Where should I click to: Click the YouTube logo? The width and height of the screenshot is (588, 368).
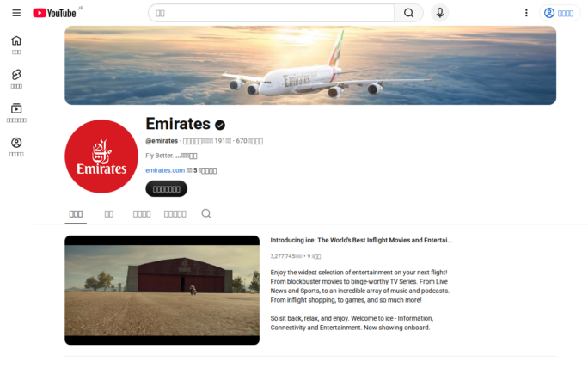coord(55,13)
